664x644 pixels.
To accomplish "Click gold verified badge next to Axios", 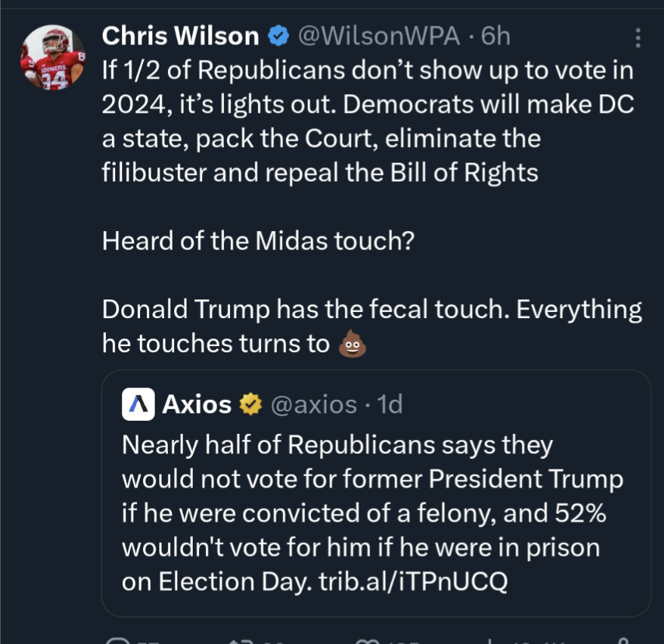I will pos(250,404).
